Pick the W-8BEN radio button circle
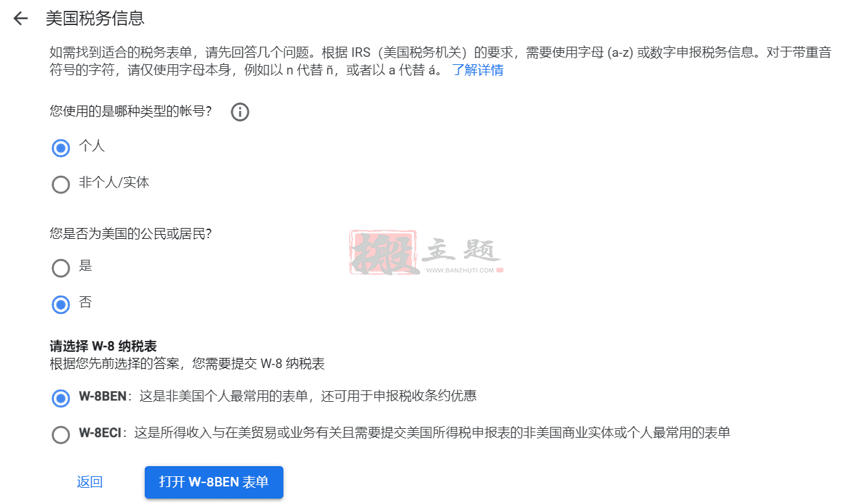The height and width of the screenshot is (504, 857). [x=61, y=398]
